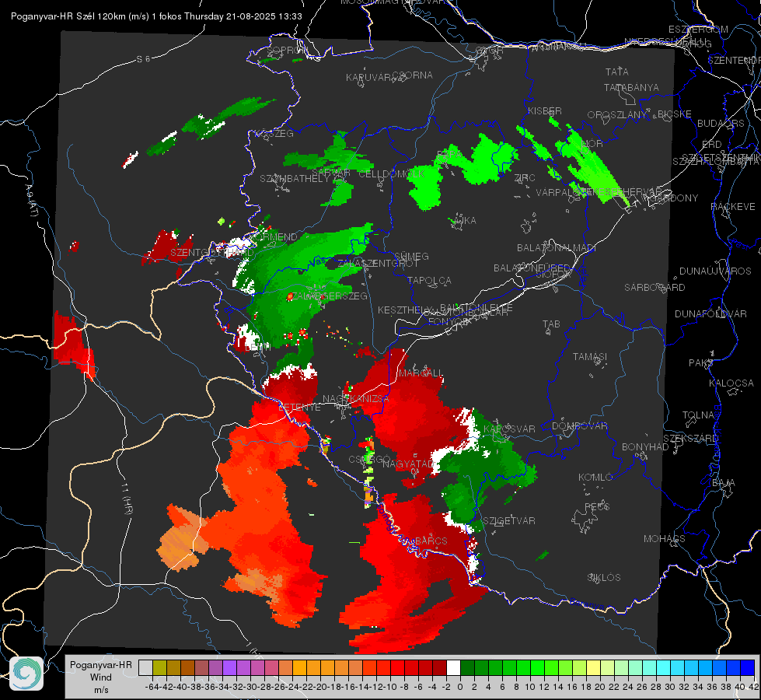Click the radar title text with timestamp
Viewport: 761px width, 700px height.
click(x=156, y=16)
